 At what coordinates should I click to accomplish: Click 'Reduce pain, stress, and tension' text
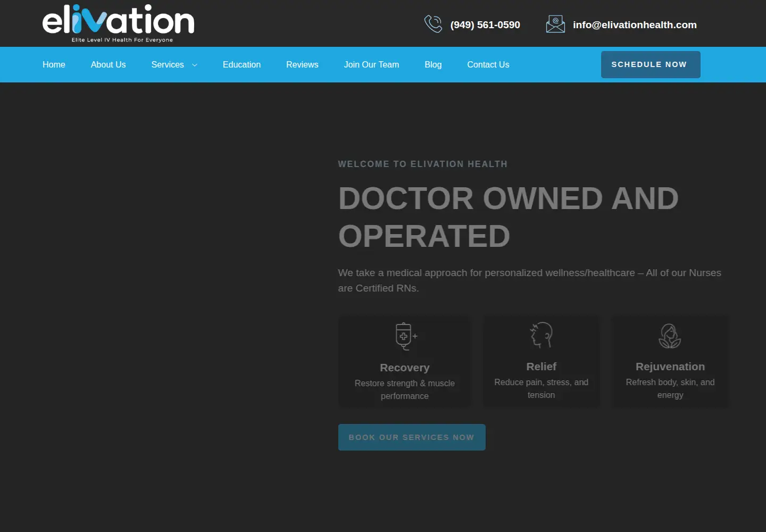[x=542, y=388]
